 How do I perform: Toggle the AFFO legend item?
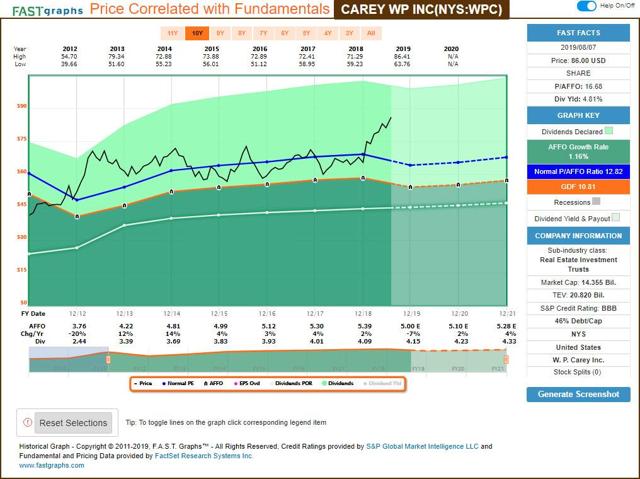click(x=213, y=384)
